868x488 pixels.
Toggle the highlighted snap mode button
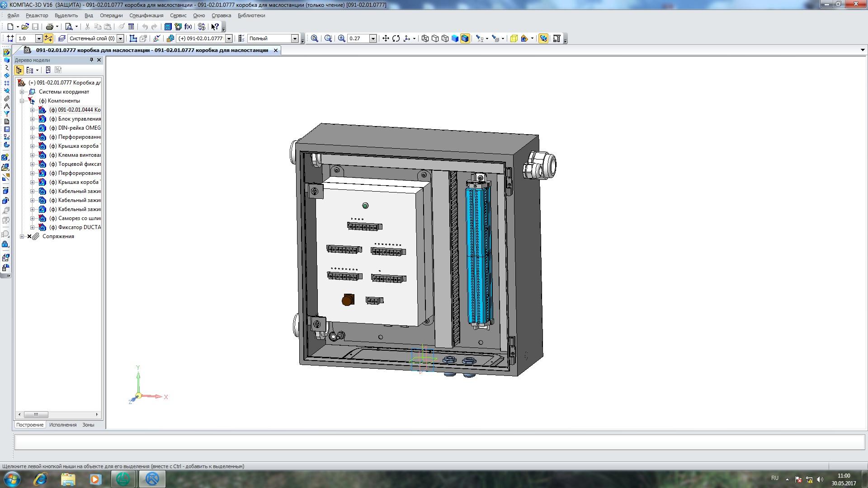tap(48, 38)
